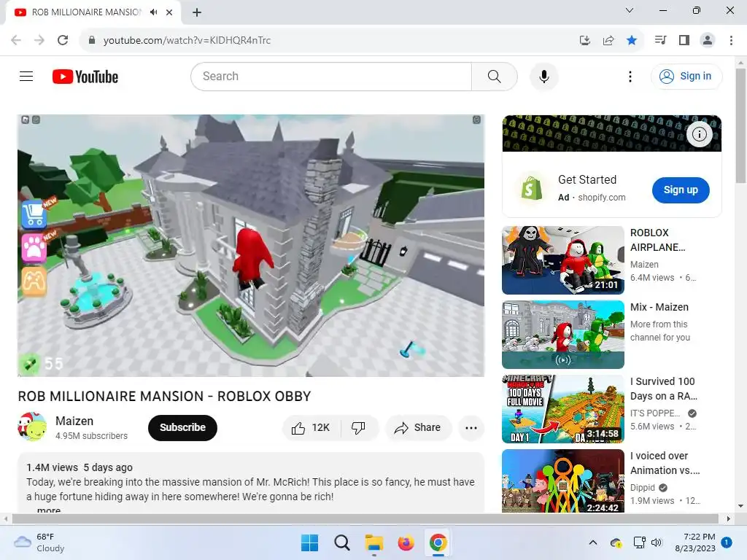
Task: Go to the YouTube home logo
Action: pos(85,77)
